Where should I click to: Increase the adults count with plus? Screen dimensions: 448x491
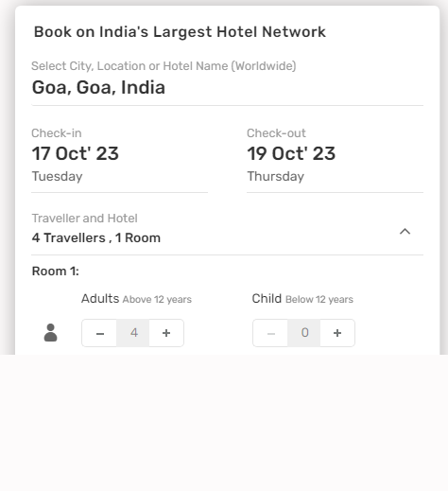(x=166, y=333)
